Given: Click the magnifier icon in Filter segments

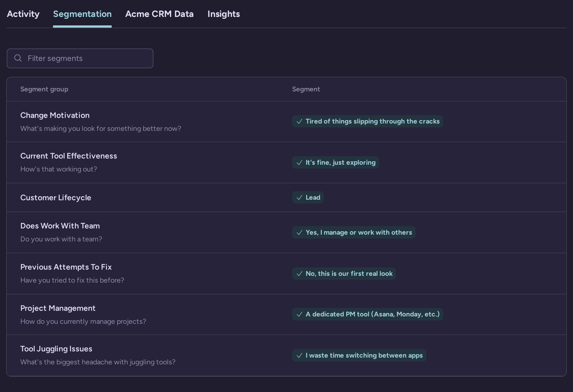Looking at the screenshot, I should coord(18,58).
